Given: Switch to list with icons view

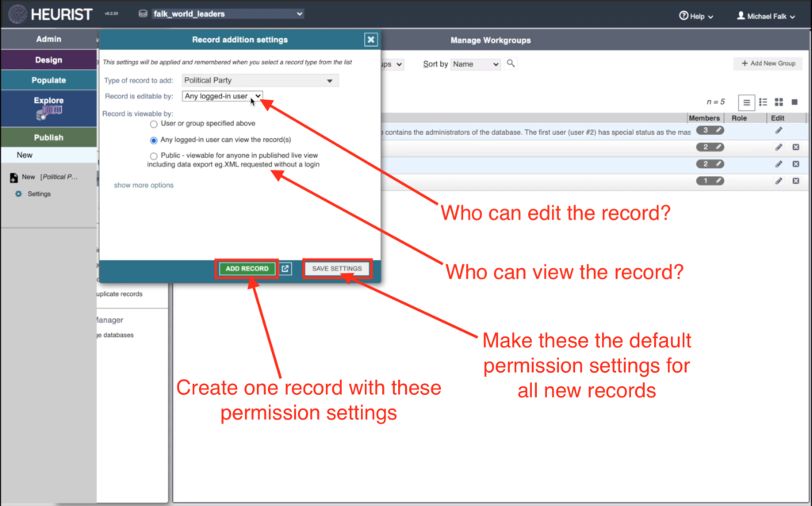Looking at the screenshot, I should tap(763, 102).
